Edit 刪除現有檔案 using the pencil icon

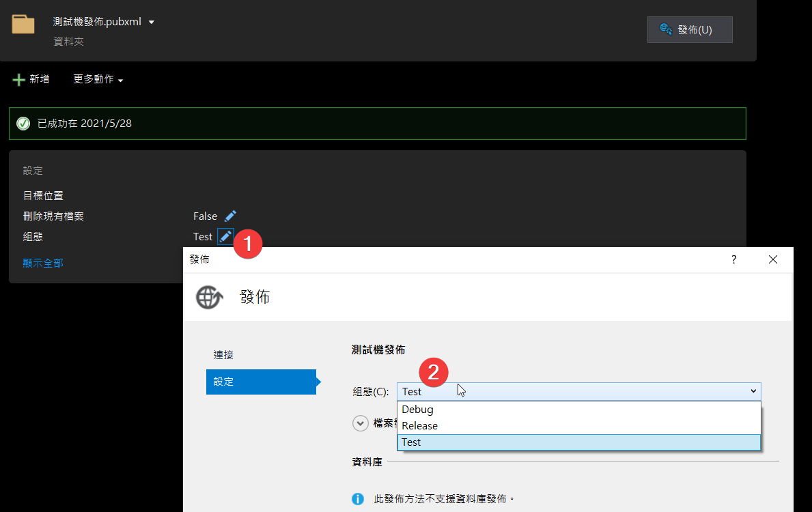(230, 216)
